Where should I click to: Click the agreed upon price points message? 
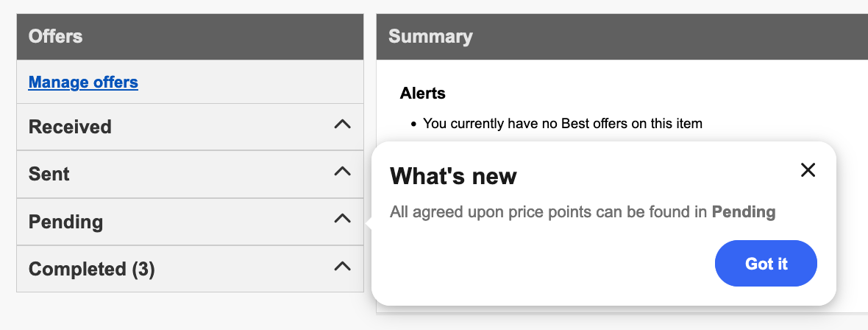(x=549, y=213)
